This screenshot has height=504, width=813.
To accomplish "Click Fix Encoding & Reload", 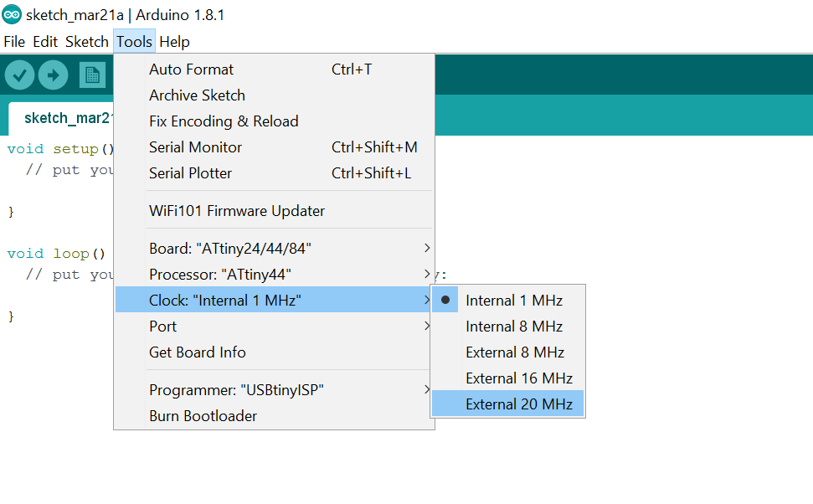I will 275,121.
